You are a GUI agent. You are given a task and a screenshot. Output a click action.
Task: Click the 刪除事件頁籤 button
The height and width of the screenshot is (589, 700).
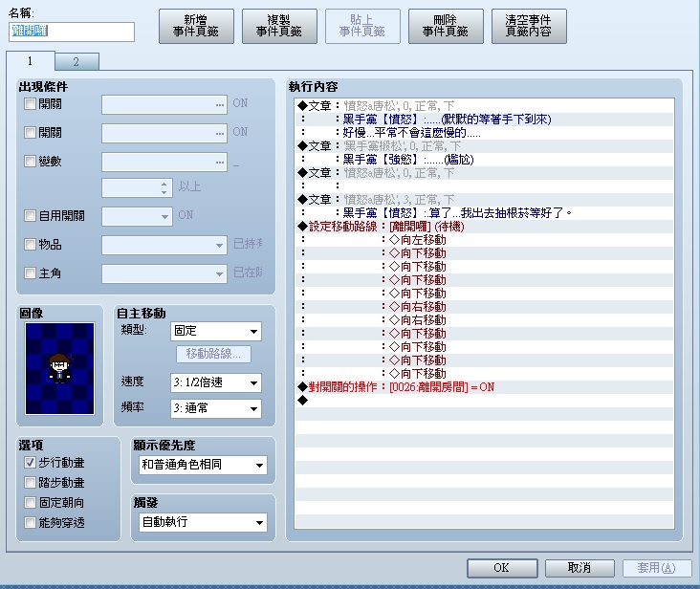446,26
